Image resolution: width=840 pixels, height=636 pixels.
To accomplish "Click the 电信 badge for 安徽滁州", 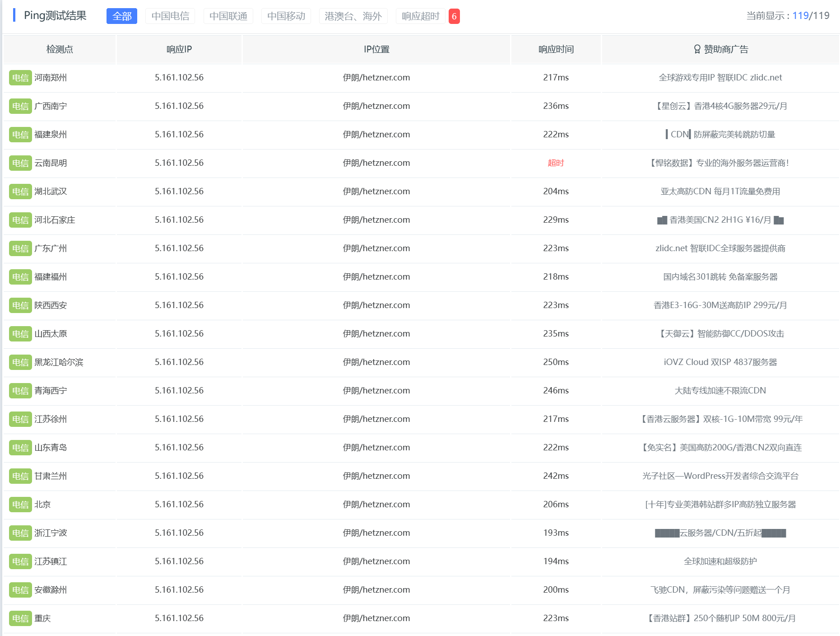I will (20, 590).
